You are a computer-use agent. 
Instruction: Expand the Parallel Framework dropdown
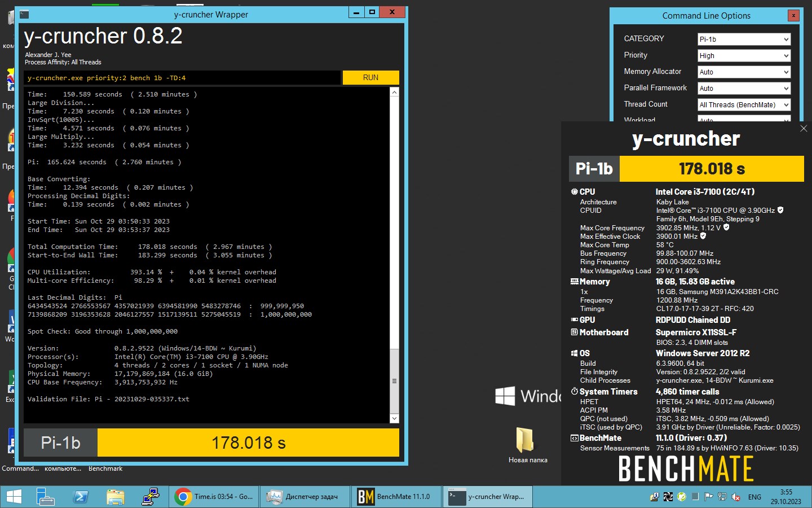744,88
